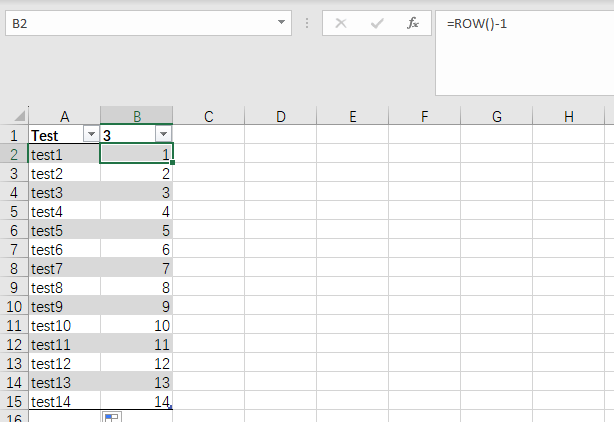
Task: Select column E header
Action: click(x=352, y=116)
